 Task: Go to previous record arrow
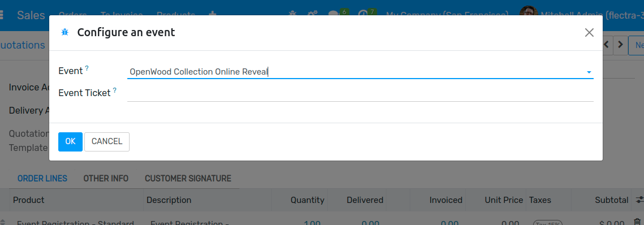607,45
